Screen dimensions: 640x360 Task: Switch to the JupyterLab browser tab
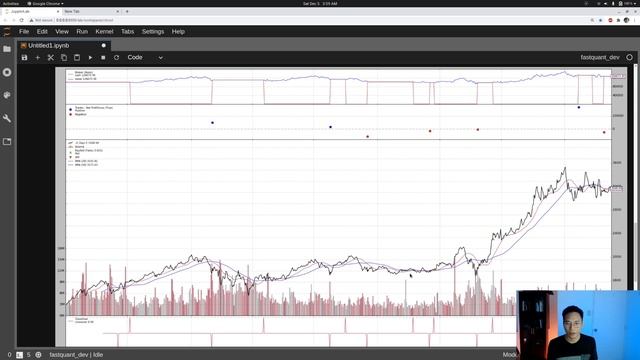click(x=31, y=11)
